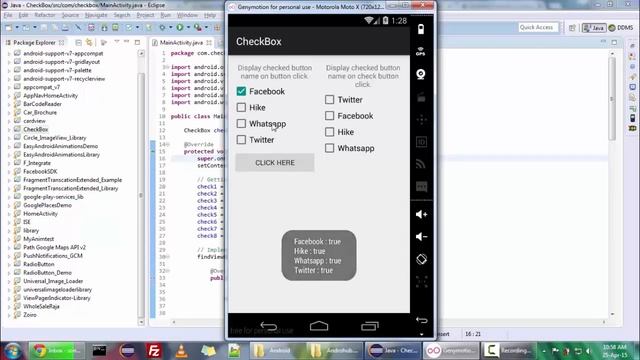Open Genymotion GPS widget

tap(421, 52)
